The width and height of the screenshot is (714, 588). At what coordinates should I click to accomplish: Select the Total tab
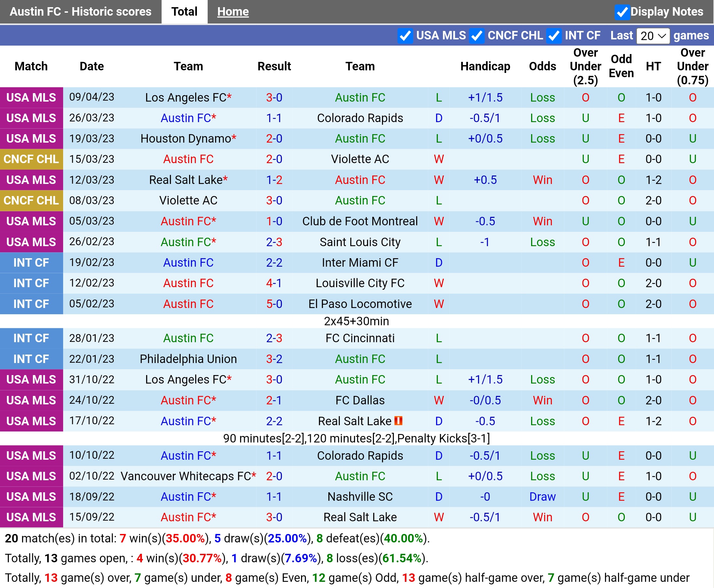pos(184,12)
